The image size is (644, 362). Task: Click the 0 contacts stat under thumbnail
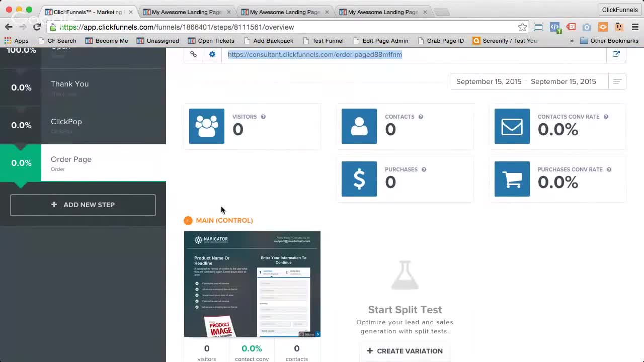point(297,352)
